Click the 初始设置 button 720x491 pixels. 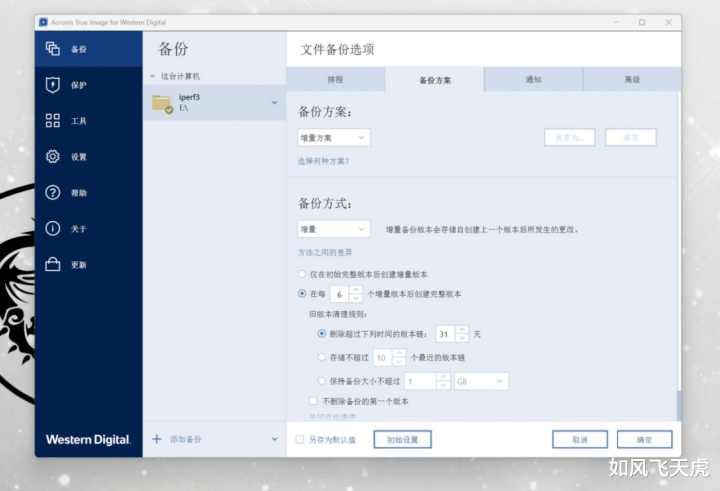coord(402,440)
